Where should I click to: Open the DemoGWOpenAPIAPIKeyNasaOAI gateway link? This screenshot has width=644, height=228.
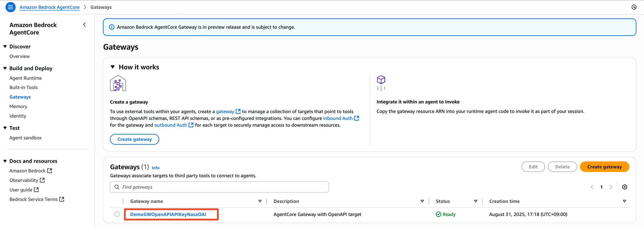(168, 214)
